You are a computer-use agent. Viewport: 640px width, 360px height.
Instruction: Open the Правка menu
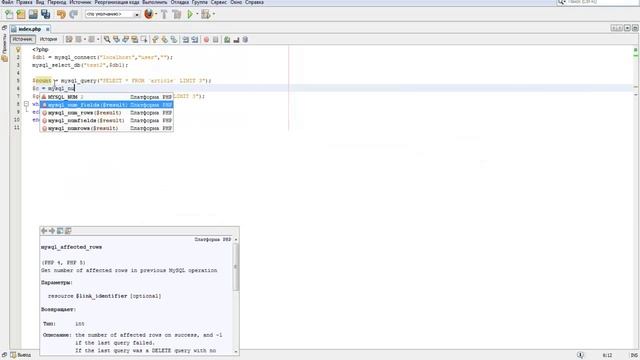pos(24,2)
